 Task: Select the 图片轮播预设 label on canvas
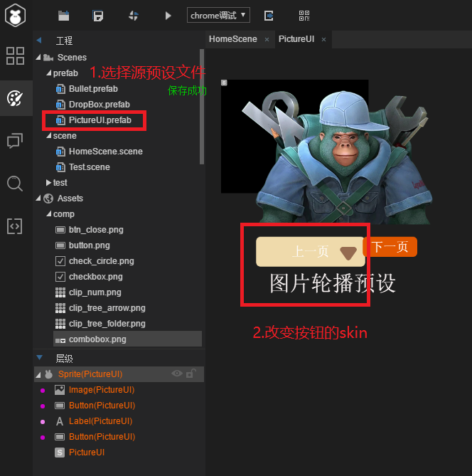point(333,283)
